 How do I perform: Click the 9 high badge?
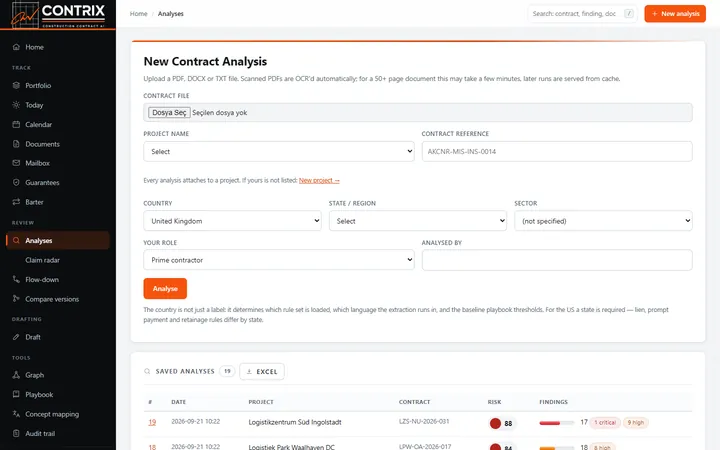pyautogui.click(x=636, y=422)
